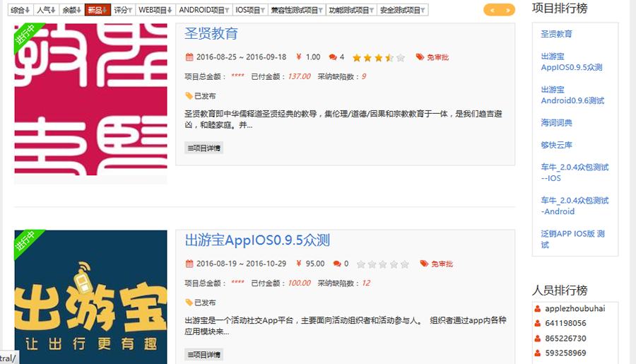Go to previous page with left arrow
The width and height of the screenshot is (636, 364).
coord(493,10)
